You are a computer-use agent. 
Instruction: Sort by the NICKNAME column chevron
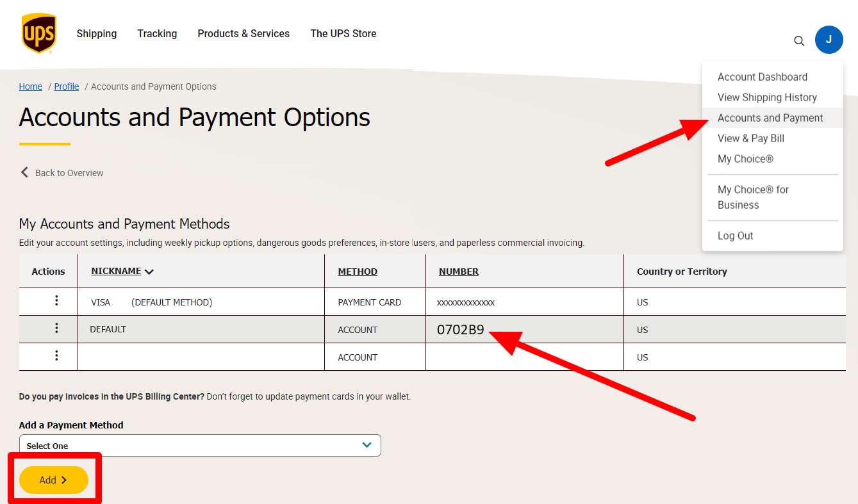(x=149, y=272)
